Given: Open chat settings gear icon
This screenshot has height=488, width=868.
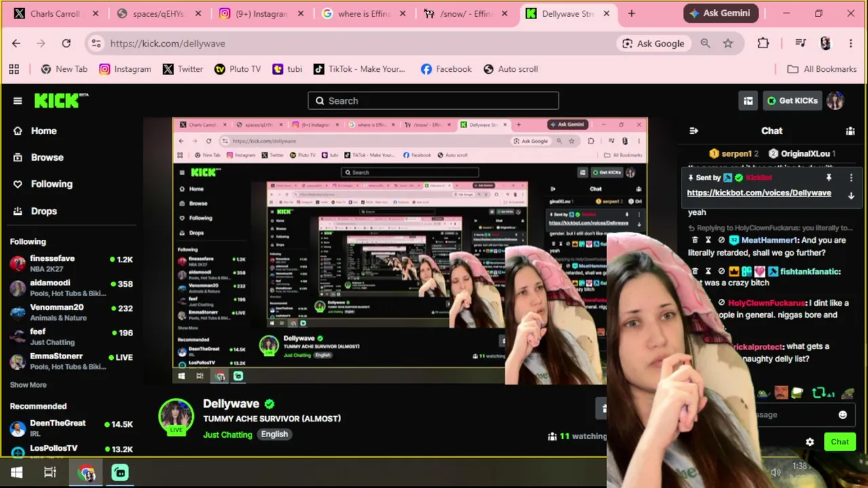Looking at the screenshot, I should [810, 442].
